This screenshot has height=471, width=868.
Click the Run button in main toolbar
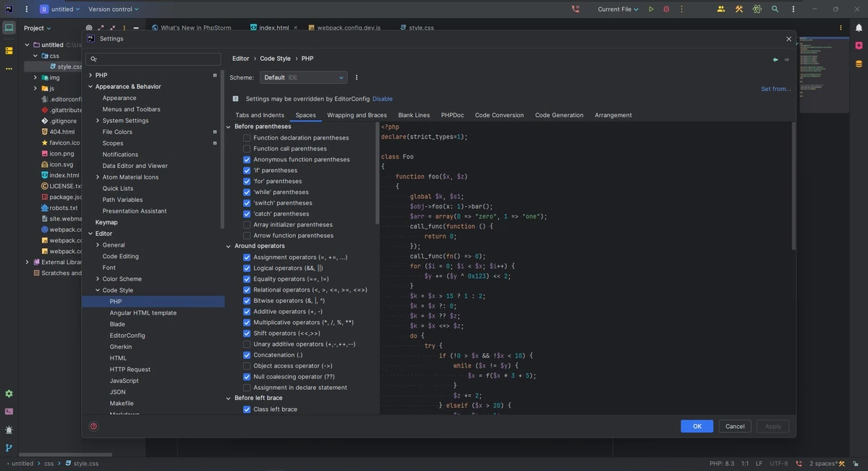coord(651,9)
